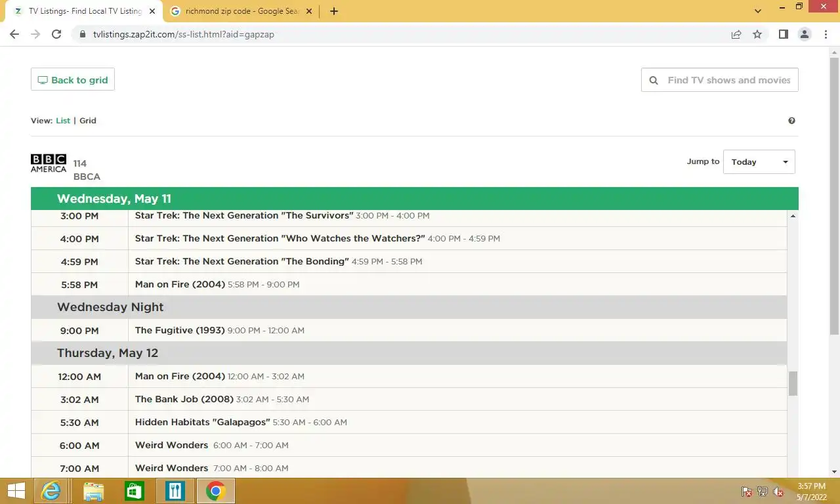
Task: Click the listings scrollbar up arrow
Action: [x=793, y=216]
